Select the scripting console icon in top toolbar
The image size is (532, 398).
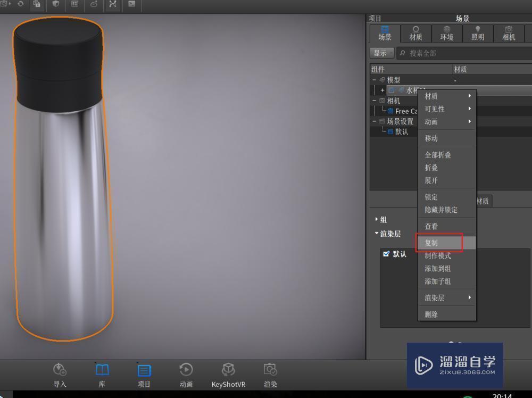point(132,5)
